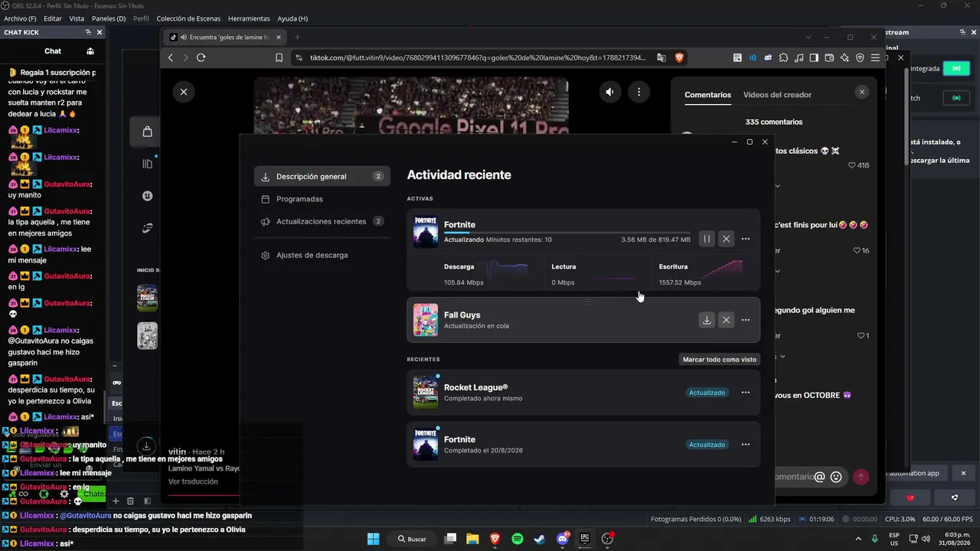This screenshot has width=980, height=551.
Task: Open the Herramientas menu in OBS
Action: (249, 18)
